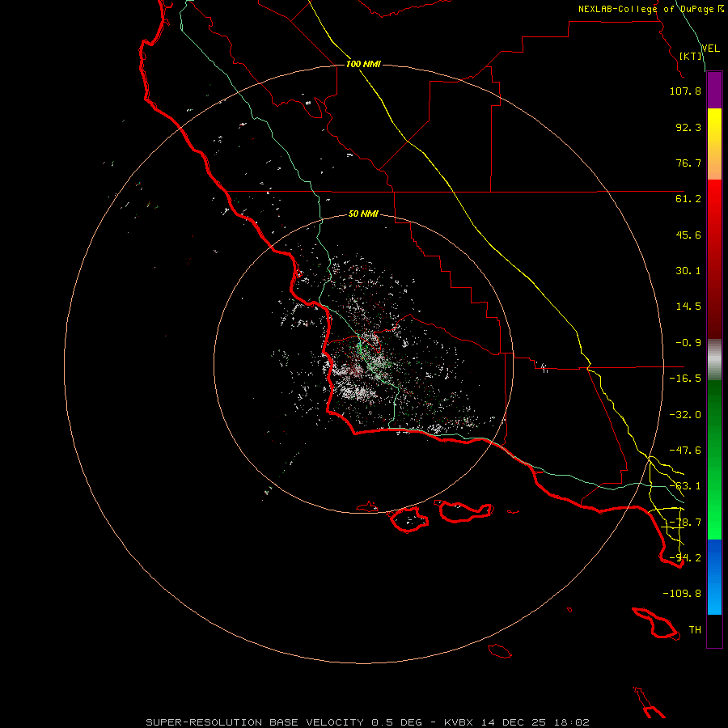Click the 92.3 legend value

click(688, 127)
